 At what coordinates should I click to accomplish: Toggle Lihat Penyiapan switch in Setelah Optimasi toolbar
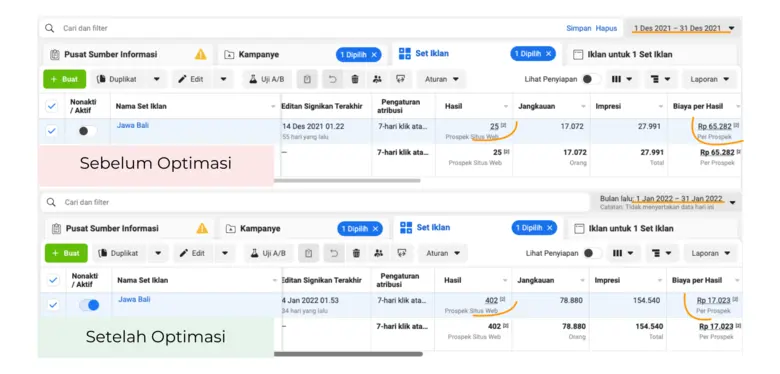coord(592,253)
